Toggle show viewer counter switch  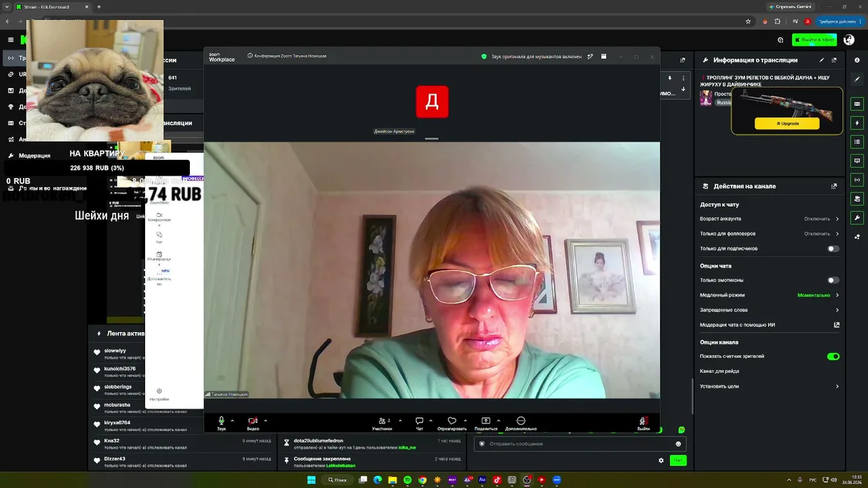tap(833, 357)
